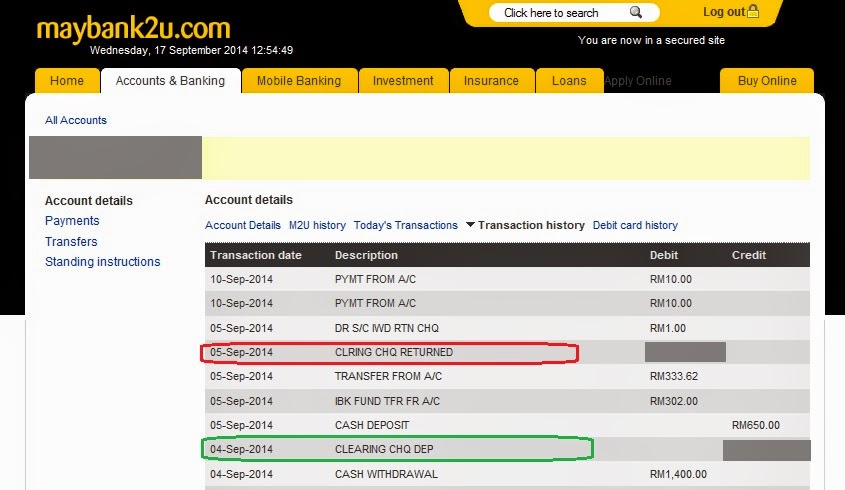Click the RM1,400.00 debit amount
This screenshot has width=845, height=490.
tap(678, 474)
